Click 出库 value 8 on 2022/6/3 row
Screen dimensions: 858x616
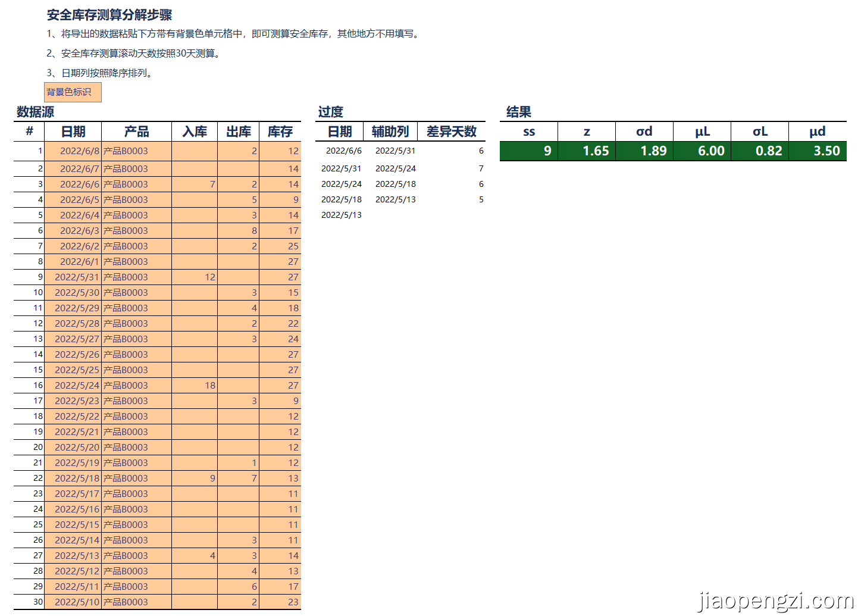239,231
